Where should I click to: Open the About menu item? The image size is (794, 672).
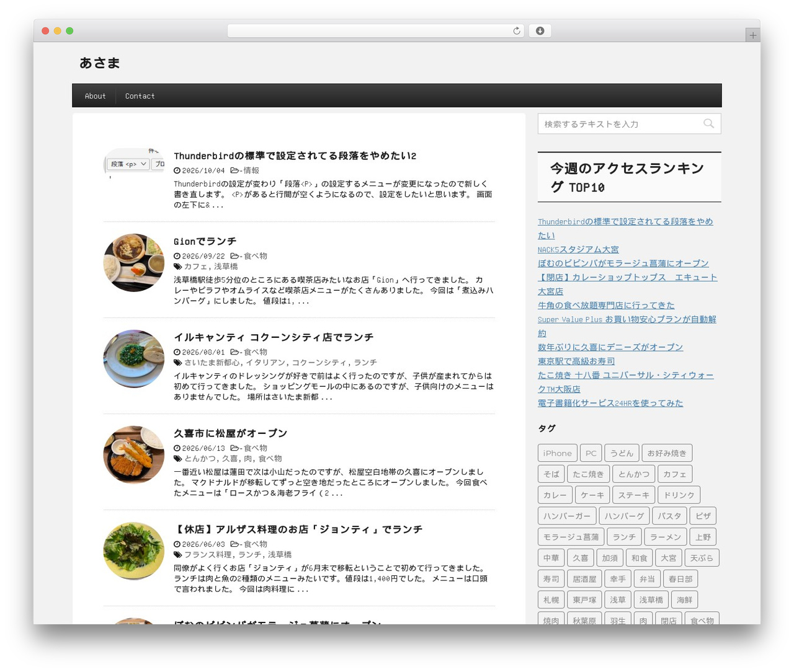95,96
